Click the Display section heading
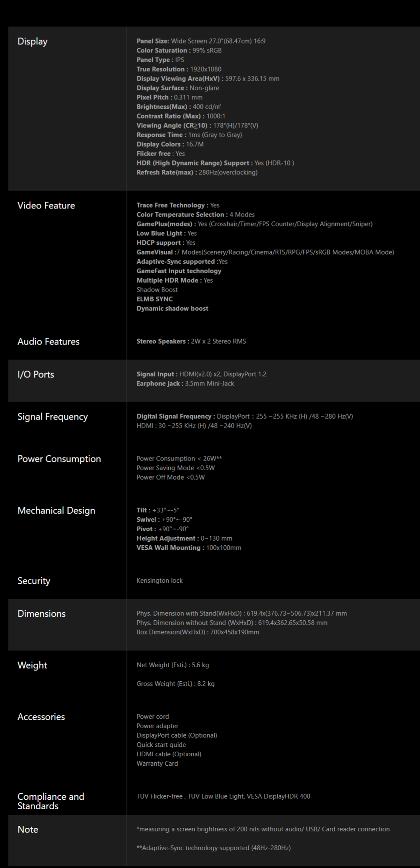420x868 pixels. tap(32, 41)
